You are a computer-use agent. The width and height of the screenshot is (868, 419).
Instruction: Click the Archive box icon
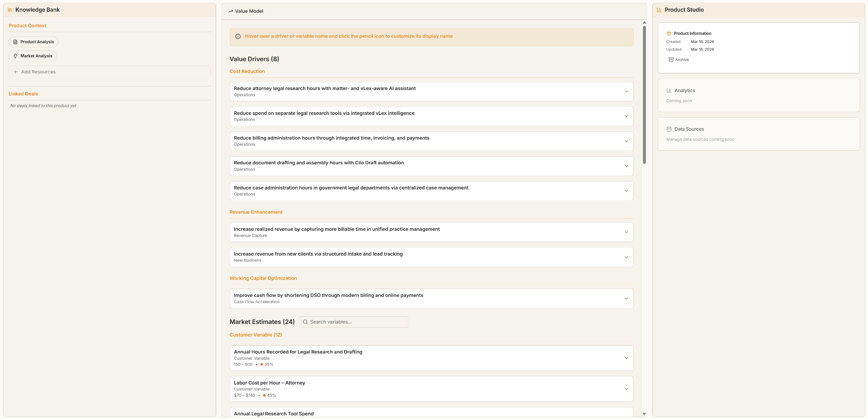(x=671, y=60)
